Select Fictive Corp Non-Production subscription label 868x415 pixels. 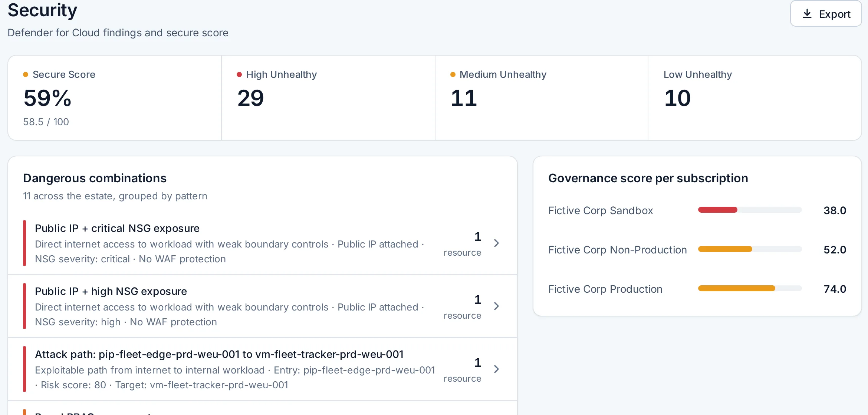[618, 250]
